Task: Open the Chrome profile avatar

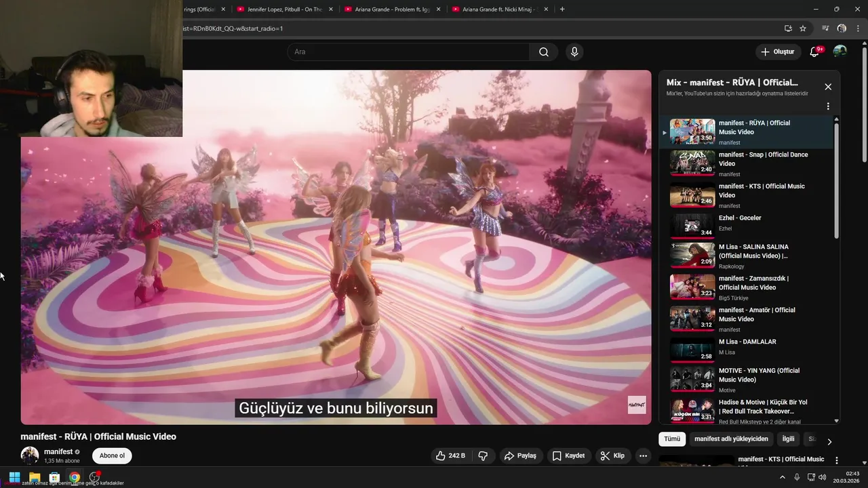Action: coord(842,28)
